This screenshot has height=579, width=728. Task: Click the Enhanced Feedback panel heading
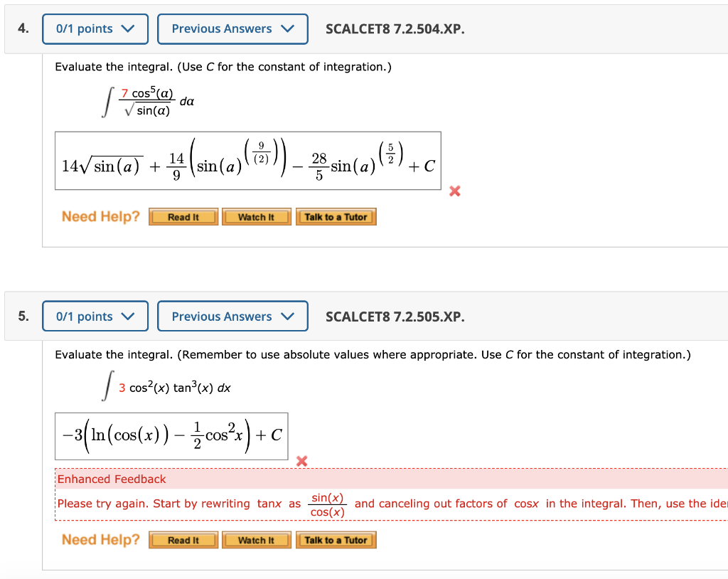[x=111, y=479]
